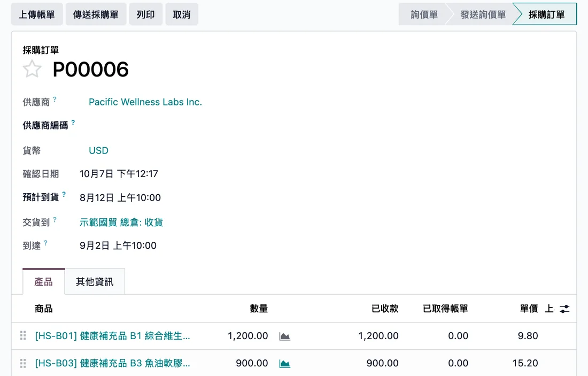Screen dimensions: 588x376
Task: Sort by 數量 column header
Action: click(x=259, y=309)
